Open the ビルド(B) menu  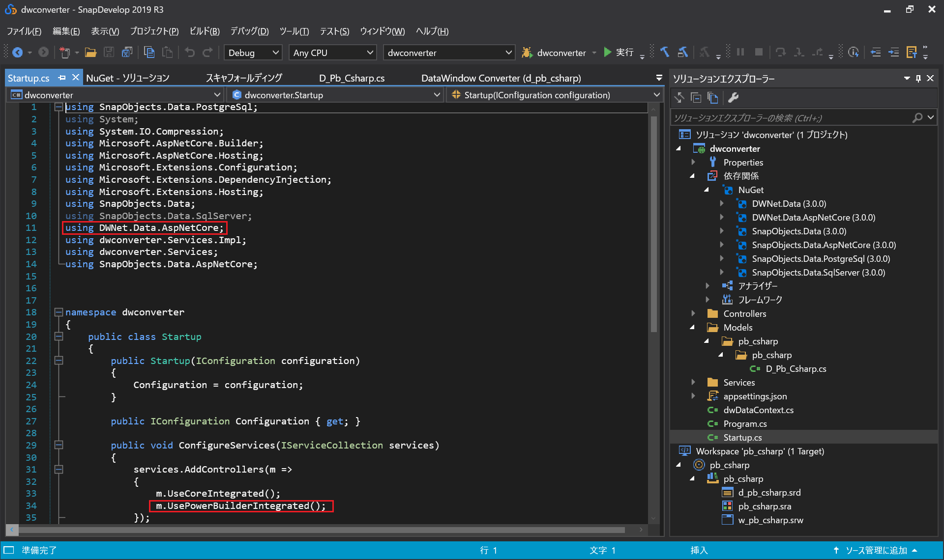pos(204,31)
